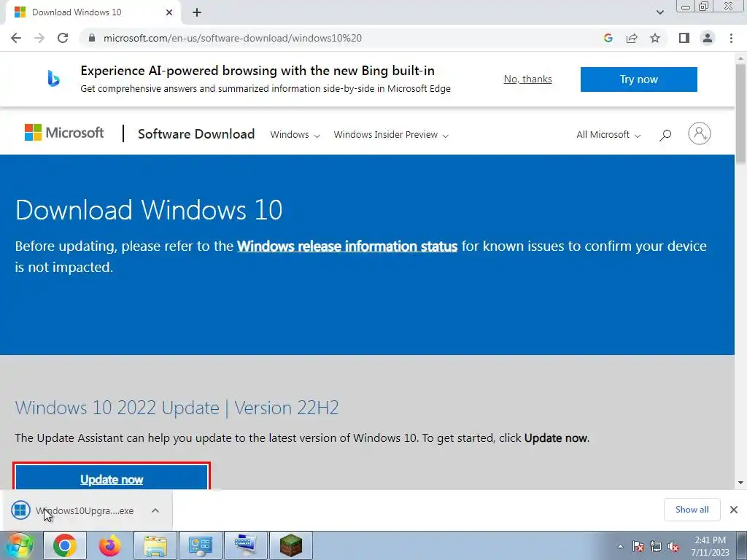Screen dimensions: 747x560
Task: Click the Action Center flag tray icon
Action: point(638,546)
